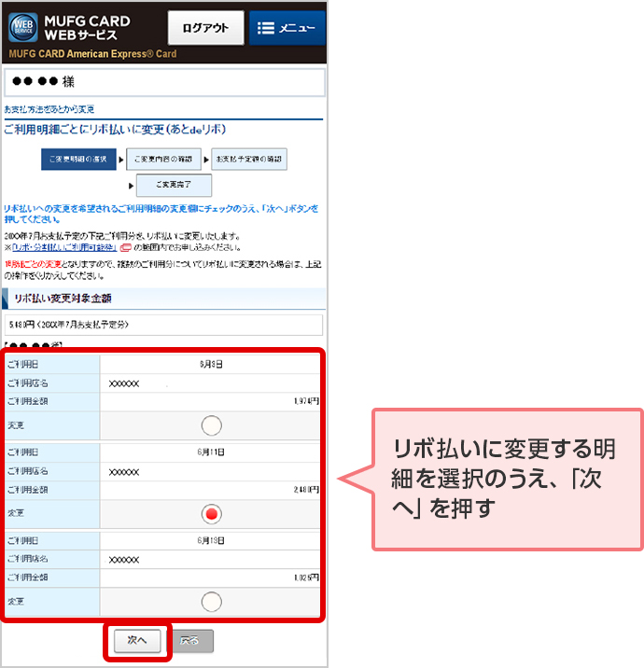Choose the 変更 radio for the 6月13日 transaction
The image size is (644, 668).
[x=212, y=602]
